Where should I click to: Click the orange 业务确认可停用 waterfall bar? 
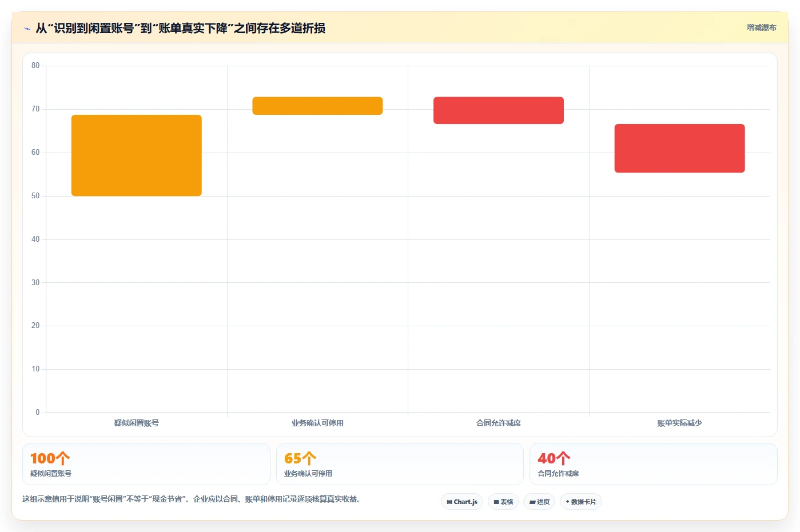click(x=317, y=106)
